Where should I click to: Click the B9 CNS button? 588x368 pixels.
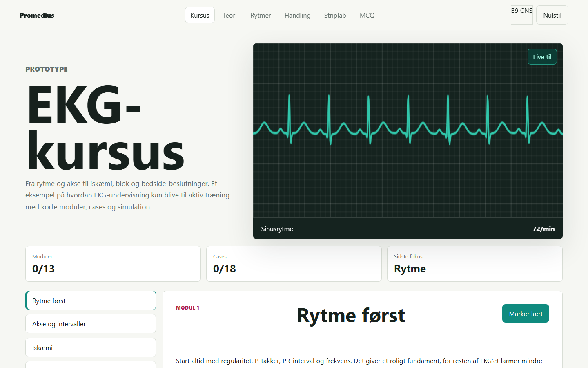(522, 15)
